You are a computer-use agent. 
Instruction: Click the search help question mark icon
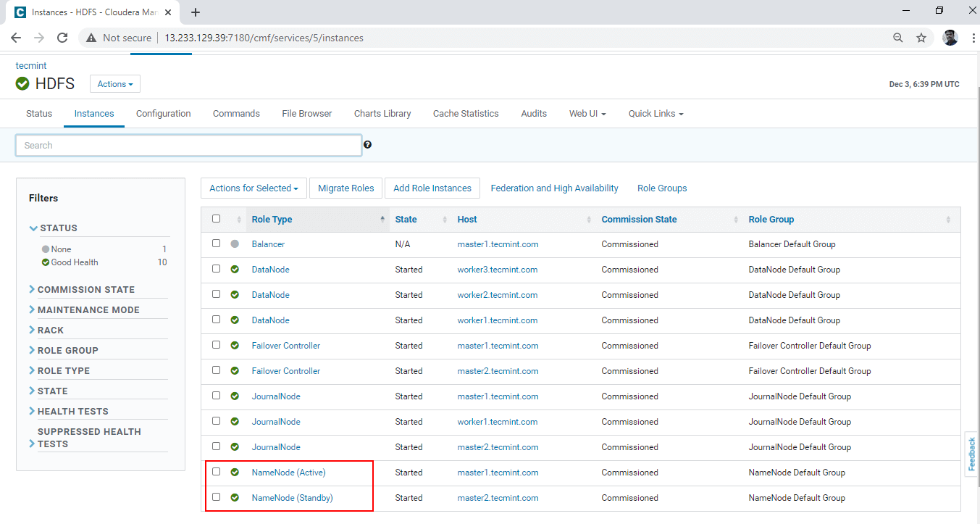coord(367,145)
